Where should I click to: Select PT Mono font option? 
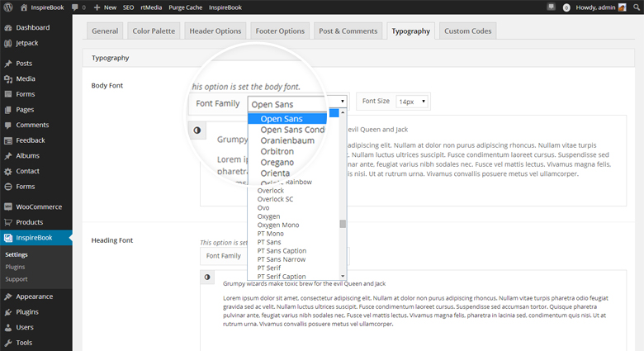[x=270, y=234]
